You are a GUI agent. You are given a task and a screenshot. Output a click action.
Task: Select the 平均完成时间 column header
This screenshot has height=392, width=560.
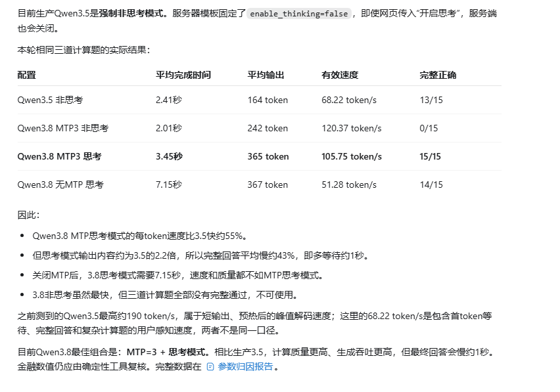coord(183,75)
